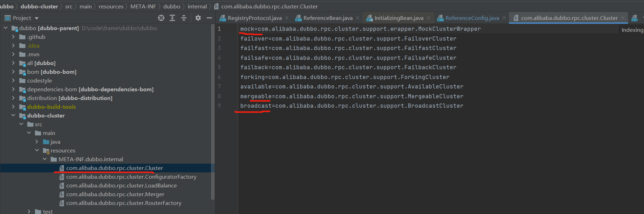The image size is (644, 214).
Task: Close the com.alibaba.dubbo.rpc.cluster.Cluster tab
Action: [x=623, y=18]
